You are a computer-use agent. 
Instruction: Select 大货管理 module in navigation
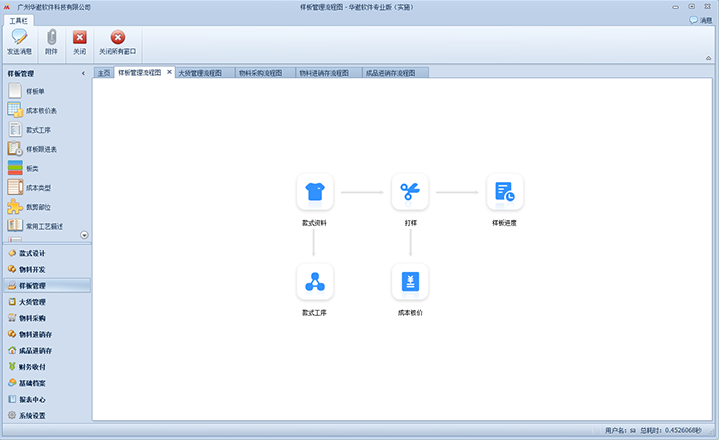(x=47, y=302)
